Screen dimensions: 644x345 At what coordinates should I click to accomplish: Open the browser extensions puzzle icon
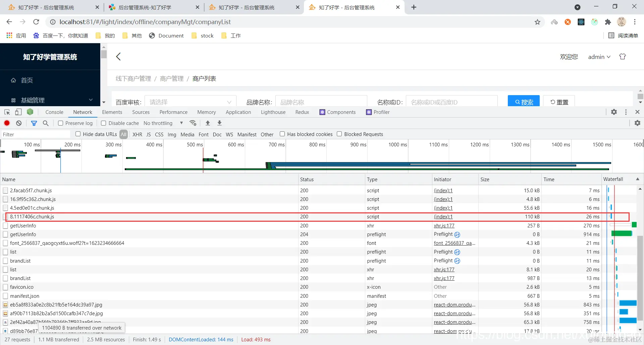pyautogui.click(x=608, y=22)
